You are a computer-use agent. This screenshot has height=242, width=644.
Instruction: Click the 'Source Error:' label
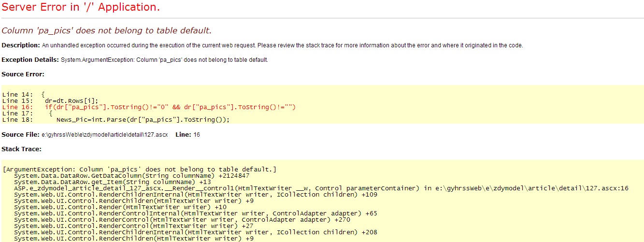23,74
